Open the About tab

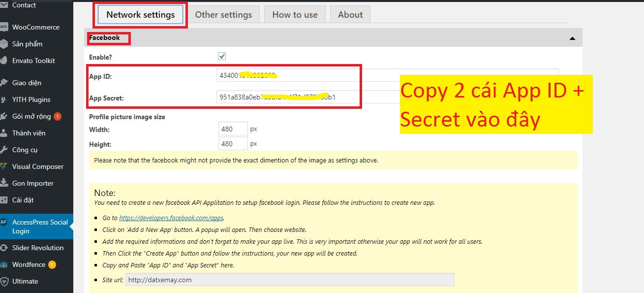tap(350, 15)
